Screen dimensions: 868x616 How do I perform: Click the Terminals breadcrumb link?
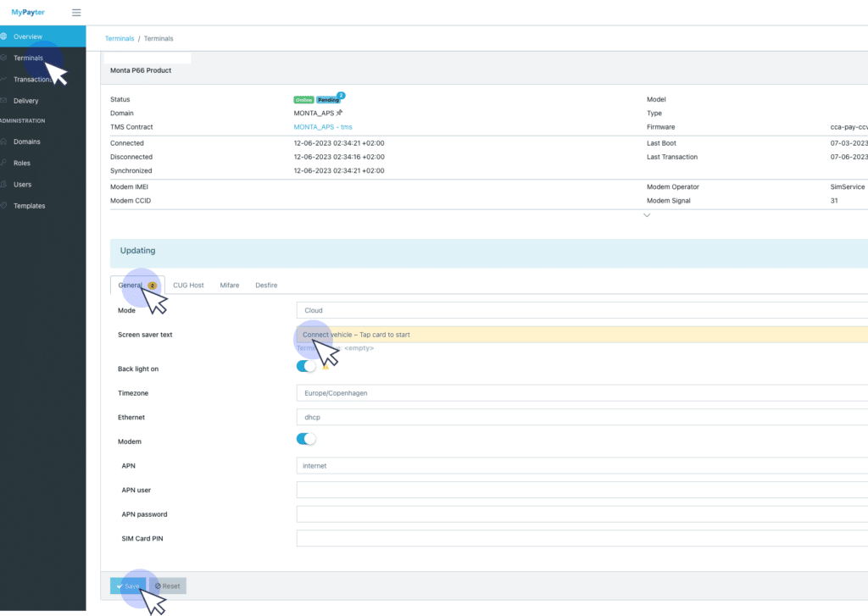click(120, 39)
